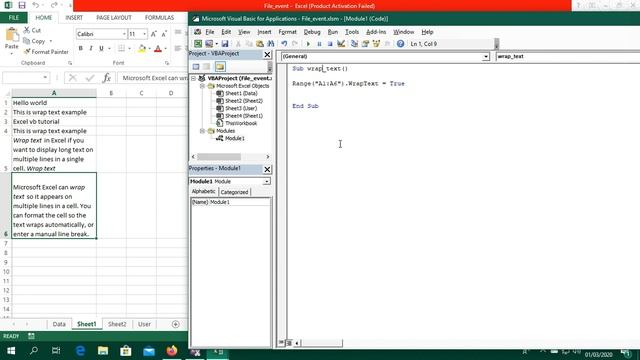
Task: Open Module1 dropdown in Properties panel
Action: [267, 181]
